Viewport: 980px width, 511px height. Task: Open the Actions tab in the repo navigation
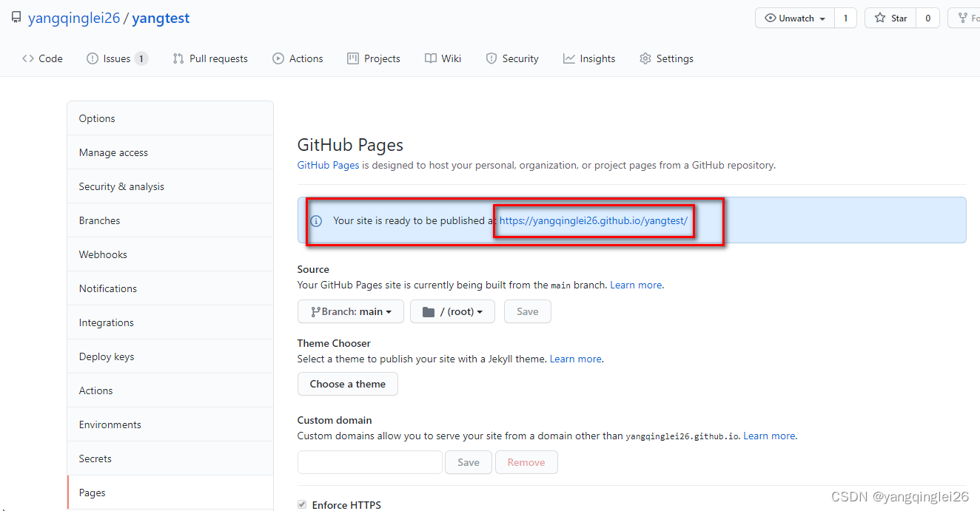298,58
